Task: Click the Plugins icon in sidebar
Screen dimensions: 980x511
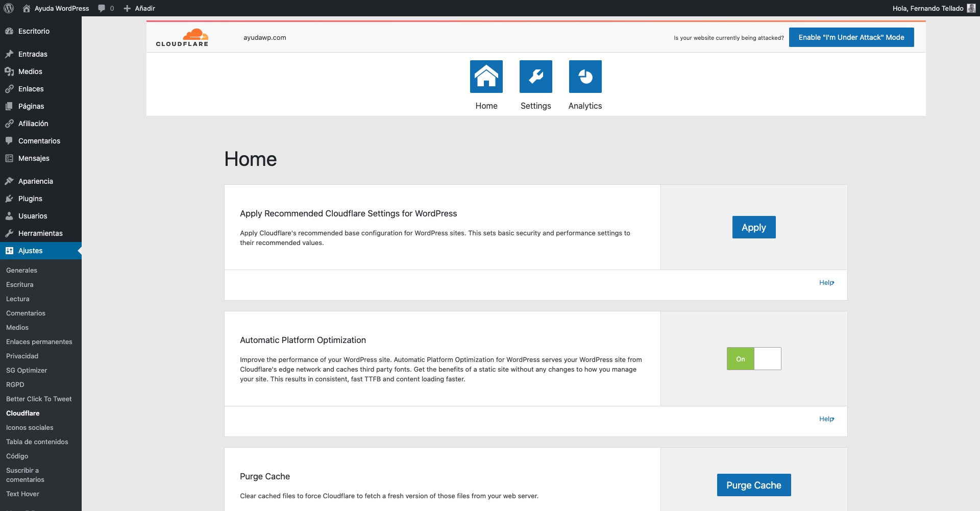Action: [9, 199]
